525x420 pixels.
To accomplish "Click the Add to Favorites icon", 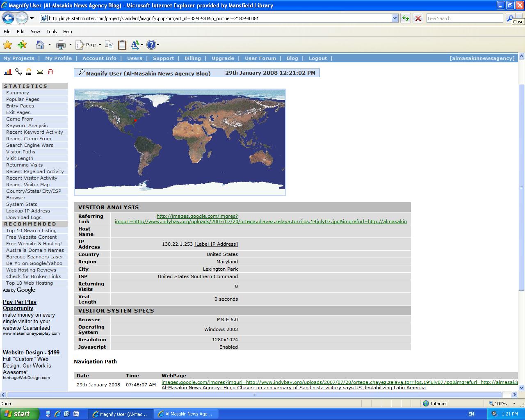I will [x=22, y=45].
